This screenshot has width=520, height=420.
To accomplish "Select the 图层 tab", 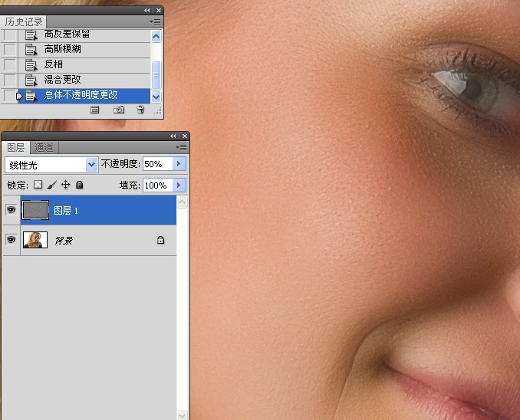I will coord(15,147).
